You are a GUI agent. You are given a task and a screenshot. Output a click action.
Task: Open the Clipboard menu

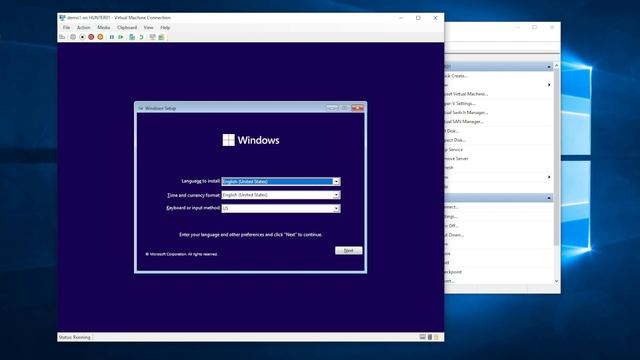pyautogui.click(x=127, y=27)
